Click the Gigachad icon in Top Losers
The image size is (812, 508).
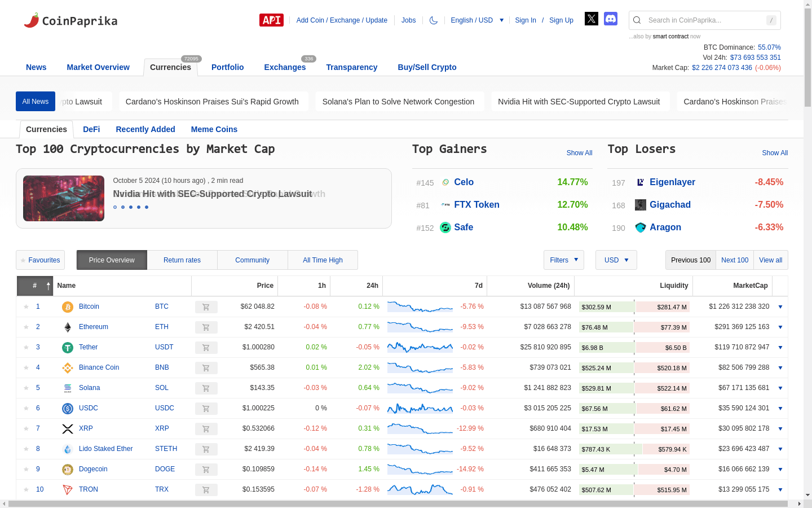641,205
